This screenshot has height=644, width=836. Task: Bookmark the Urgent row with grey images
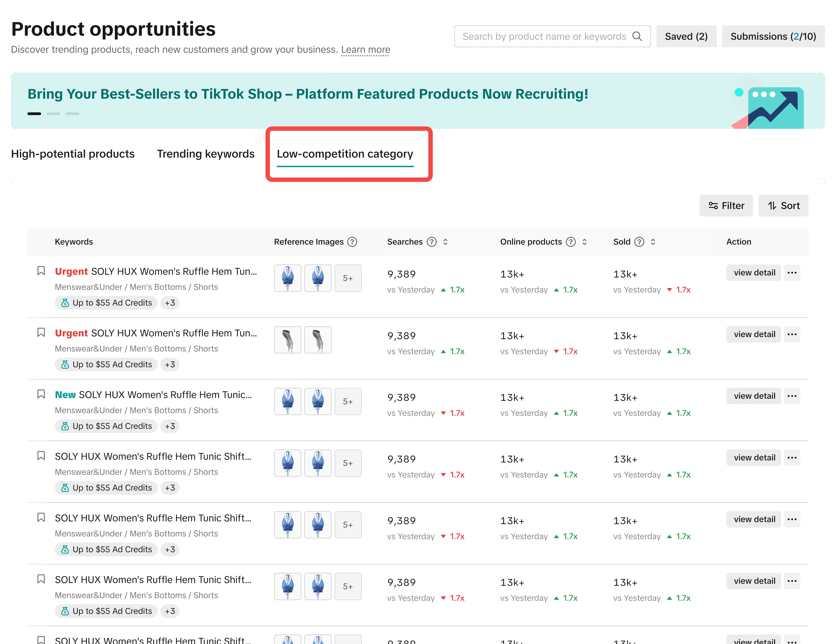coord(41,333)
